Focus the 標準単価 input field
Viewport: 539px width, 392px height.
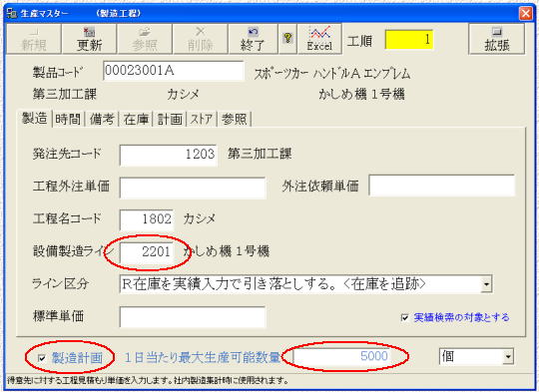click(x=193, y=317)
